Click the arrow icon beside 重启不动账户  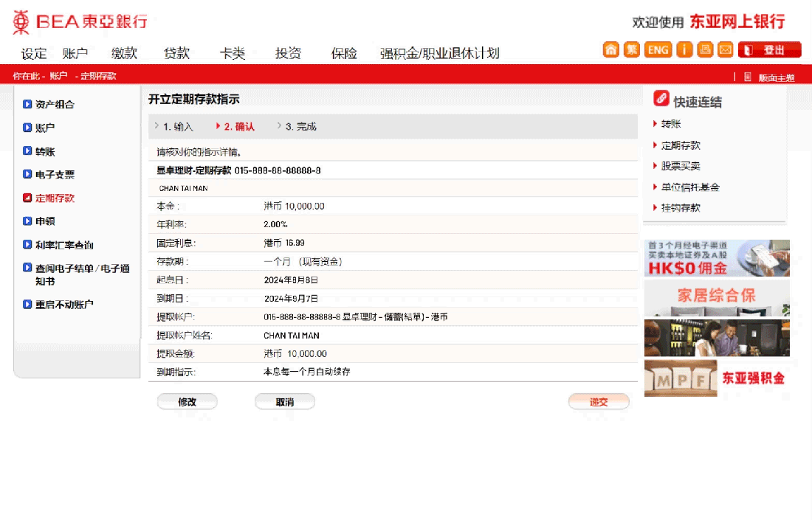pos(27,304)
